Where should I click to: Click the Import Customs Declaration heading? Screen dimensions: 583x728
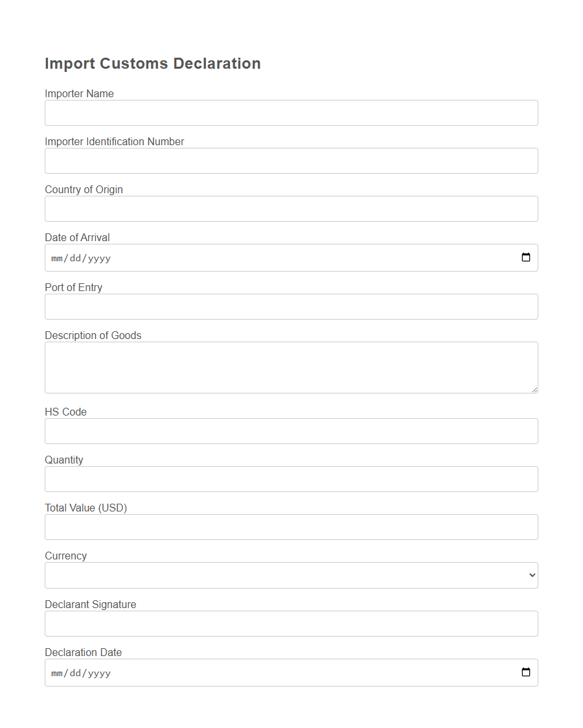[153, 63]
